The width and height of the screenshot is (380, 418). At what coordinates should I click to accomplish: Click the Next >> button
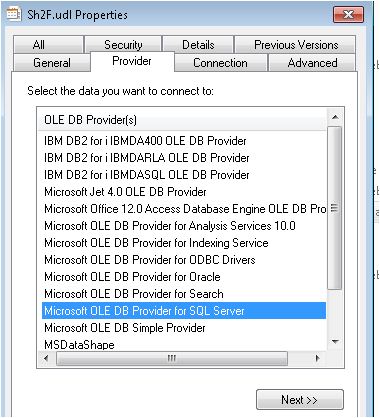pyautogui.click(x=300, y=399)
